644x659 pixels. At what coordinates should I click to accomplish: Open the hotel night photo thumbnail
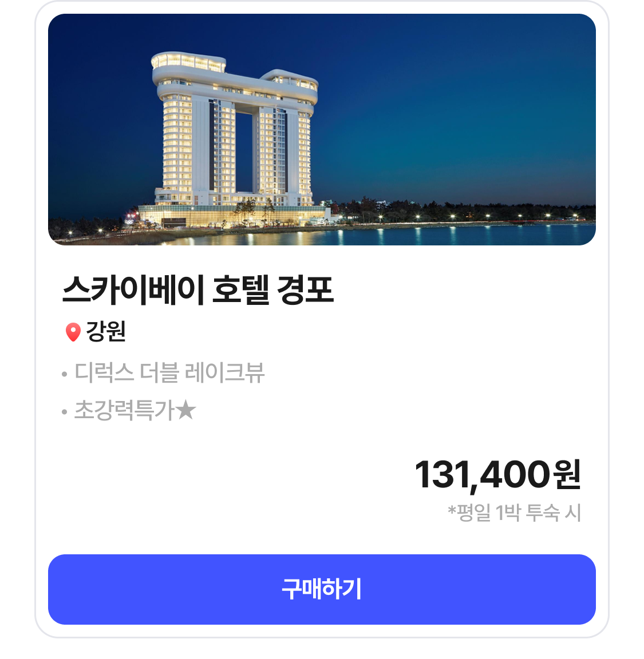[322, 129]
